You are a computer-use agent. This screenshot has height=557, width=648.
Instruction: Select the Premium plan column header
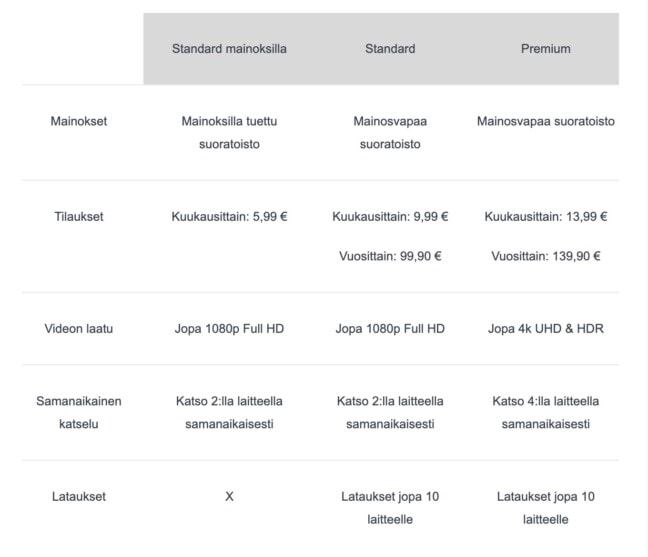(x=546, y=49)
